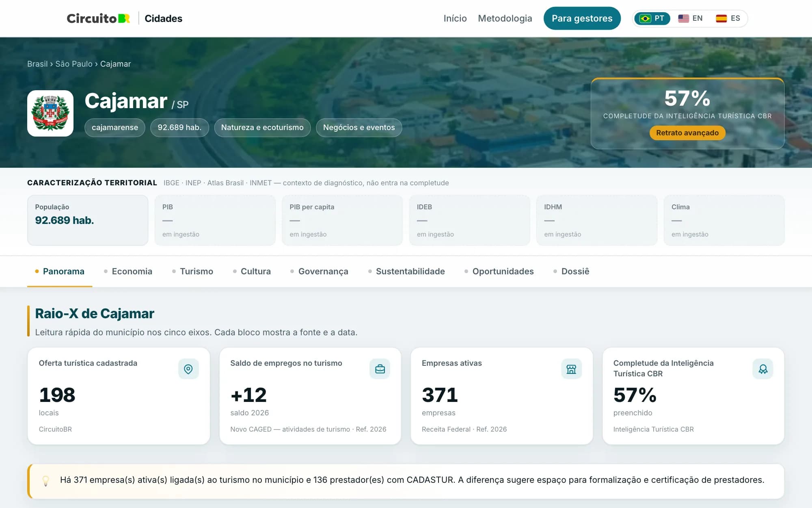Switch to the Economia tab
812x508 pixels.
coord(128,271)
